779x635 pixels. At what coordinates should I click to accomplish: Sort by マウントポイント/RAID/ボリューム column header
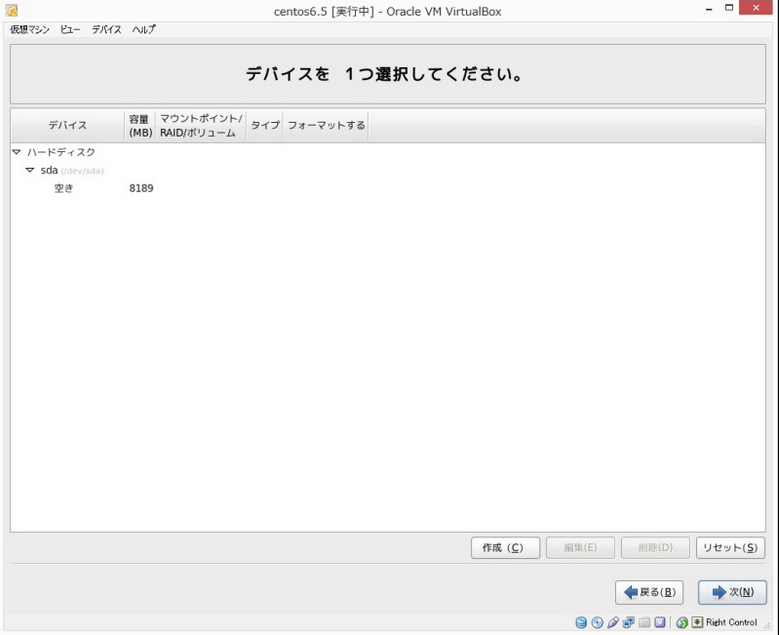[x=201, y=125]
